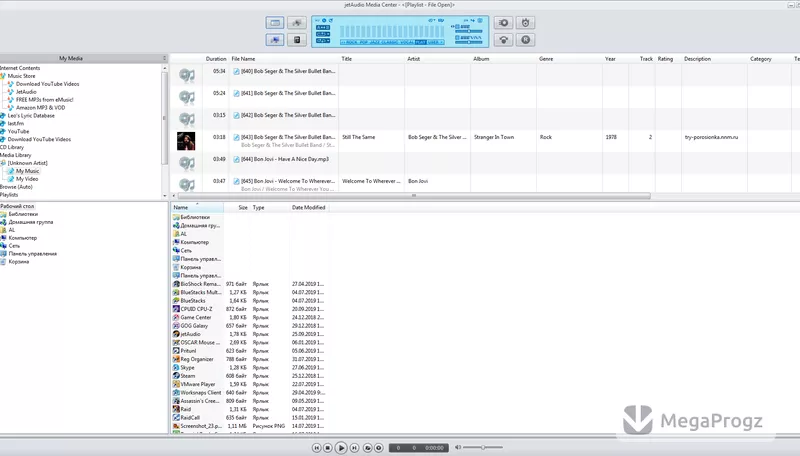Select CD Library in the tree
The width and height of the screenshot is (800, 456).
tap(12, 147)
